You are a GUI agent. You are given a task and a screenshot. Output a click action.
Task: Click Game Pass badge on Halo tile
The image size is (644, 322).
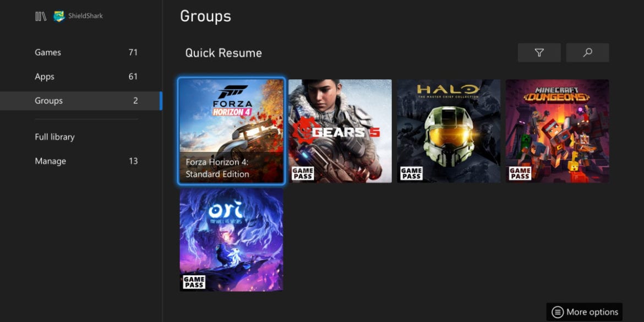coord(411,173)
